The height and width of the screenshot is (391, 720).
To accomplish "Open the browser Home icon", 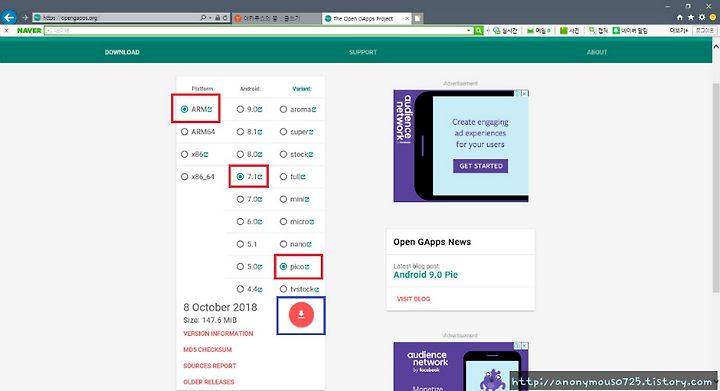I will 680,17.
